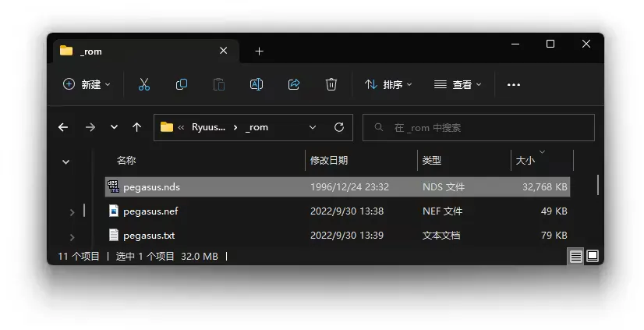Click the Copy icon in toolbar
This screenshot has width=644, height=330.
pos(182,84)
